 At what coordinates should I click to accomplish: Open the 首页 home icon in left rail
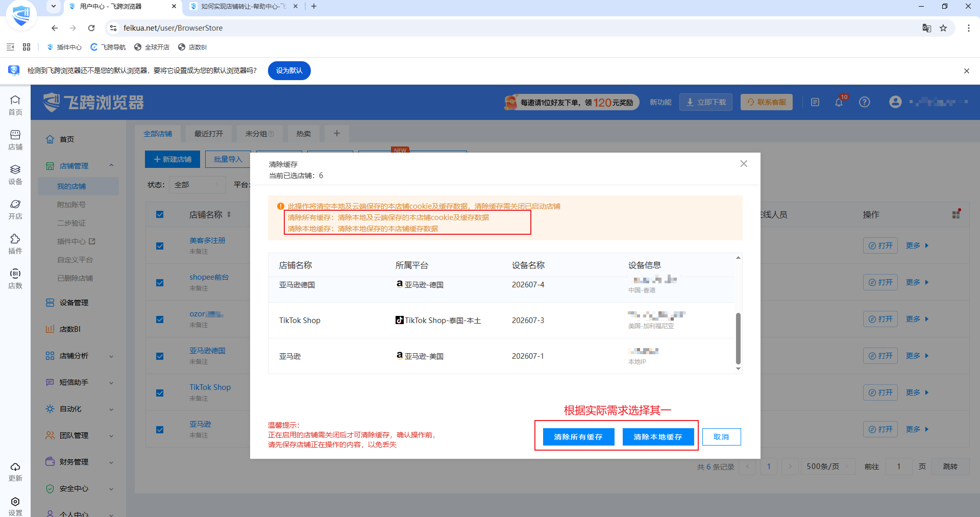[15, 105]
